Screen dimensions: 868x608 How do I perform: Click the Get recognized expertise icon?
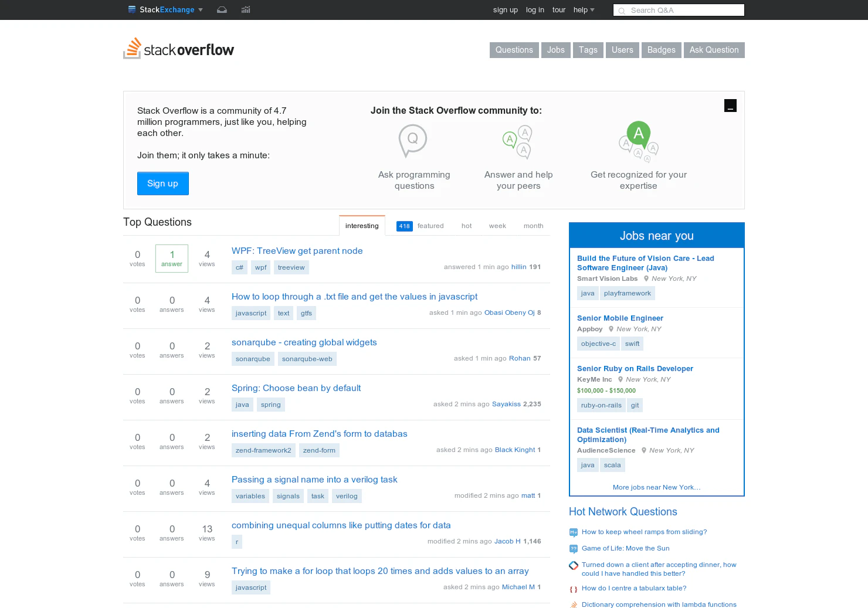pos(639,141)
